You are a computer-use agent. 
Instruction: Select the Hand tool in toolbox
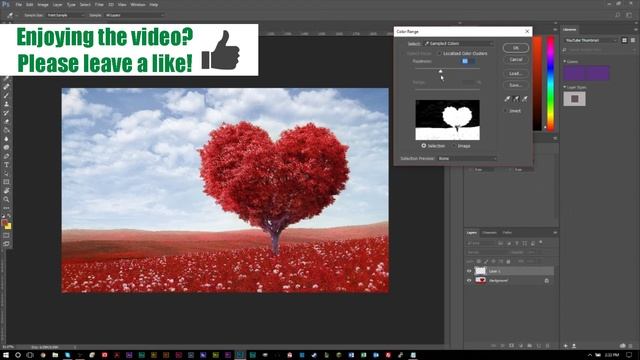6,191
